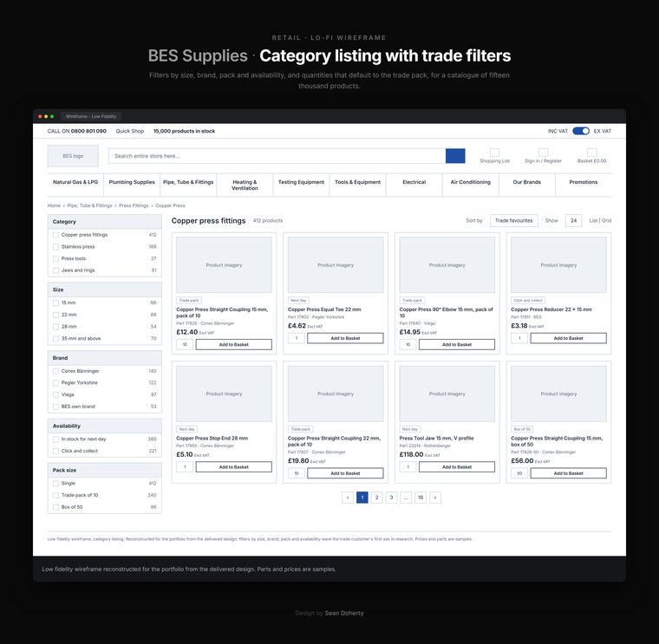The width and height of the screenshot is (659, 644).
Task: Open the Show 24 per page dropdown
Action: tap(573, 220)
